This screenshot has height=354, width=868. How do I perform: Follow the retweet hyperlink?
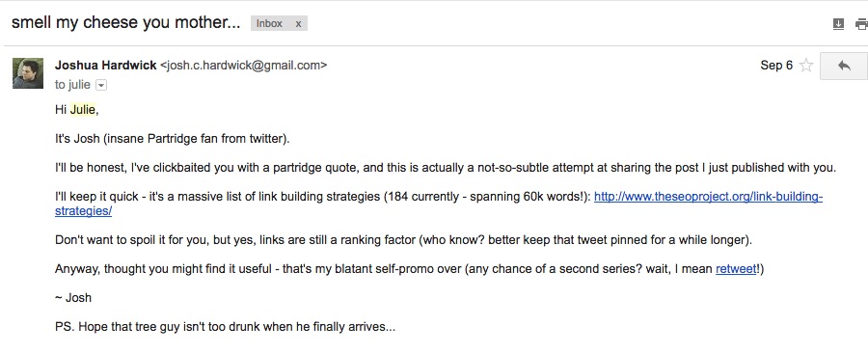click(x=736, y=269)
